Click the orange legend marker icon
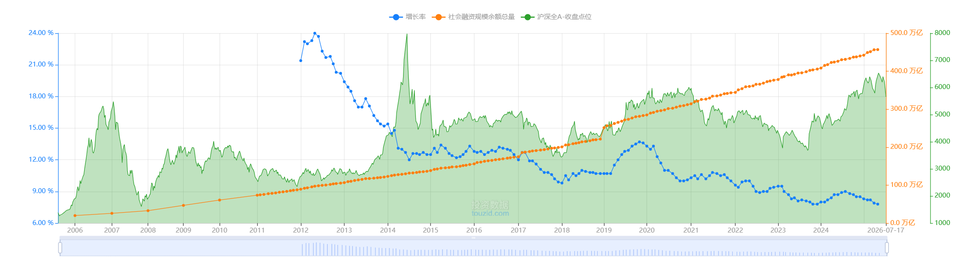980x260 pixels. coord(438,17)
